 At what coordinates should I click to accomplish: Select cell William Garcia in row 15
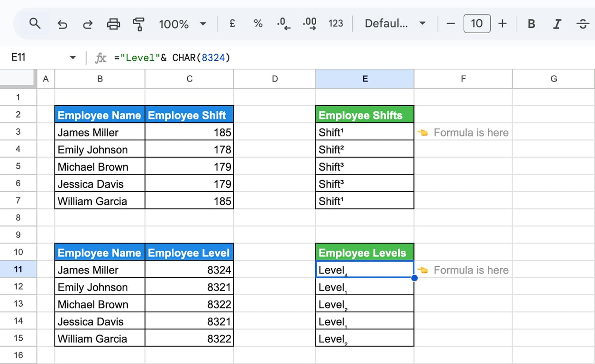(x=100, y=338)
